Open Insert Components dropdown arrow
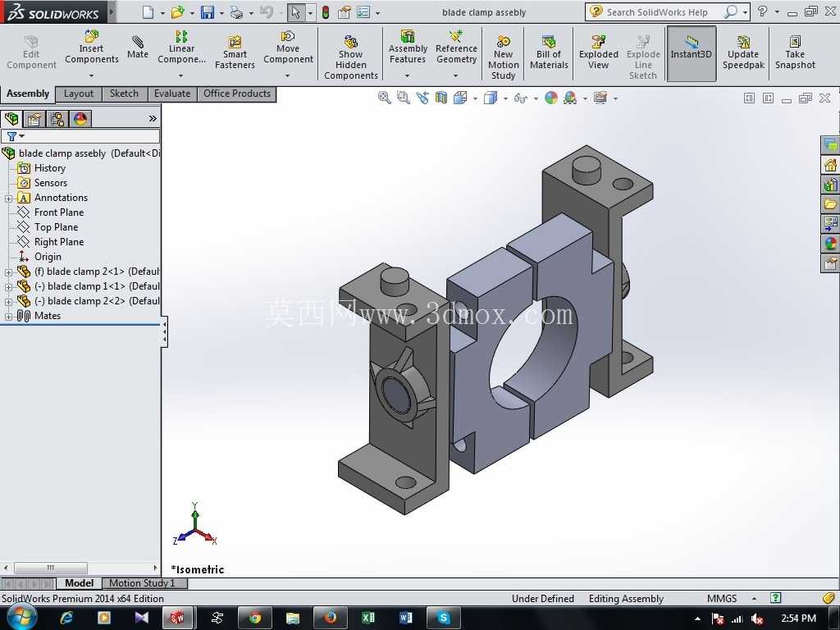840x630 pixels. (x=92, y=75)
